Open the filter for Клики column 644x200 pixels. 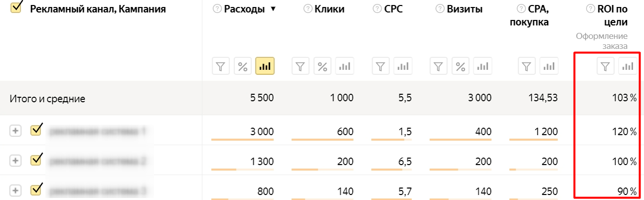point(300,66)
